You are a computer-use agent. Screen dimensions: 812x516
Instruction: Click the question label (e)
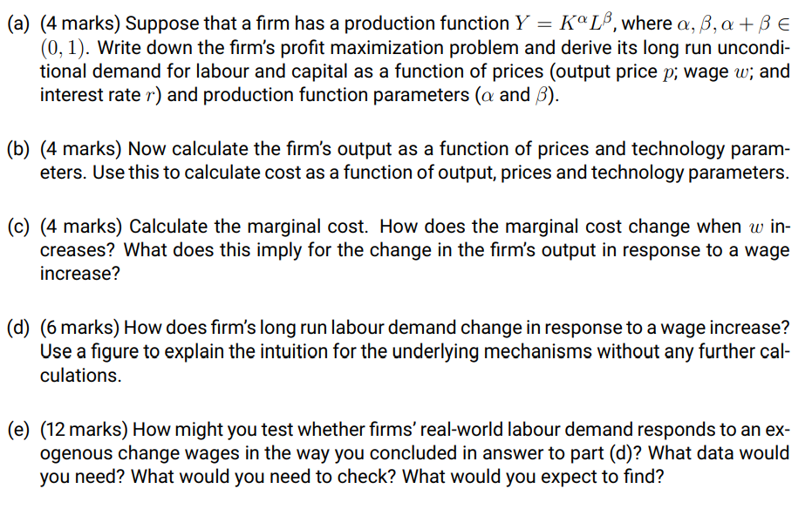18,430
